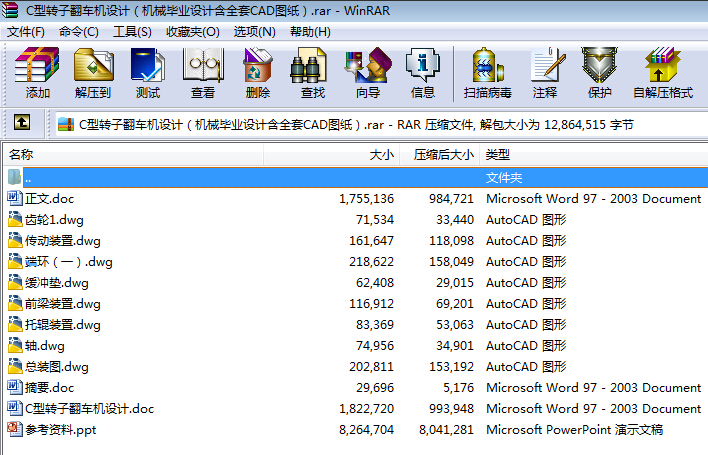Click the AutoCAD icon of 齿轮1.dwg

pyautogui.click(x=14, y=219)
